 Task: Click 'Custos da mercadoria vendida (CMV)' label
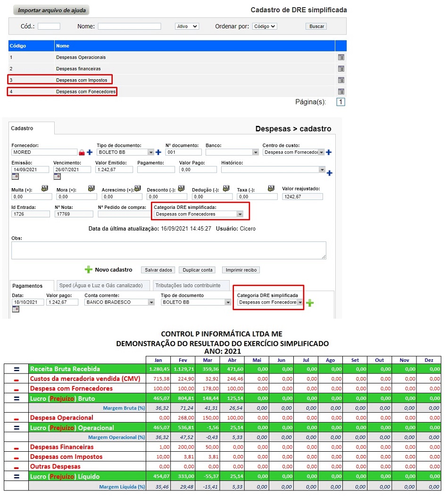(85, 379)
